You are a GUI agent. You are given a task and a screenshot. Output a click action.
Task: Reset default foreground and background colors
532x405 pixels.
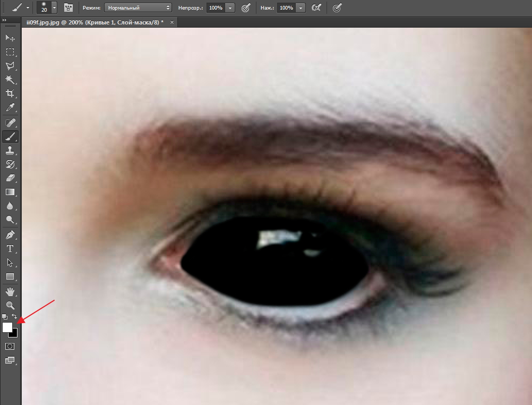click(x=5, y=317)
